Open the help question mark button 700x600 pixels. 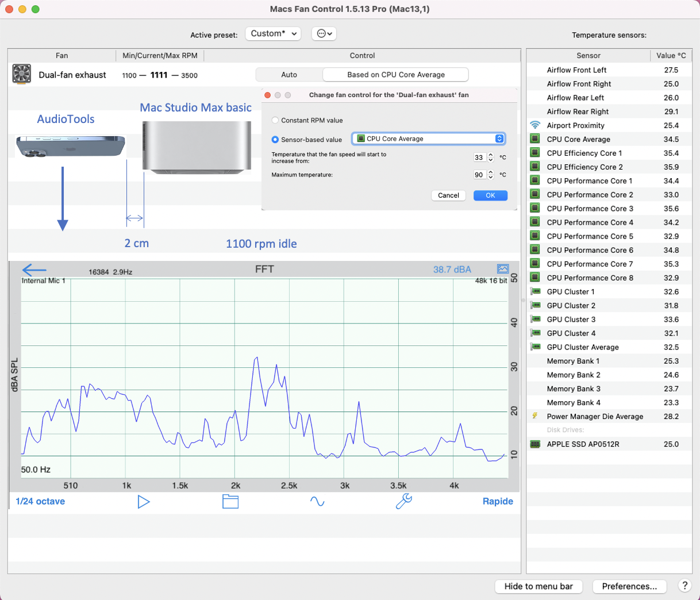tap(684, 586)
